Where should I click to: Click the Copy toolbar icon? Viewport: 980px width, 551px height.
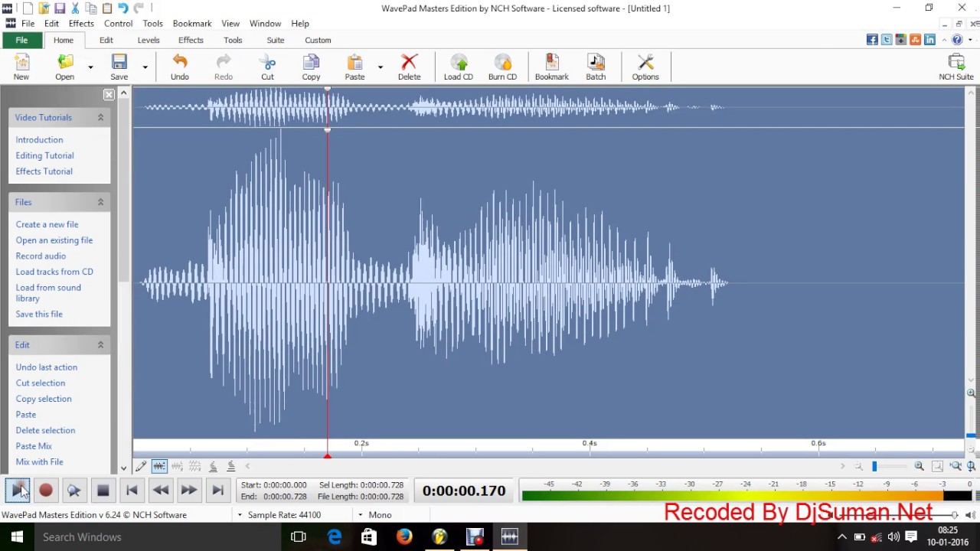click(311, 67)
